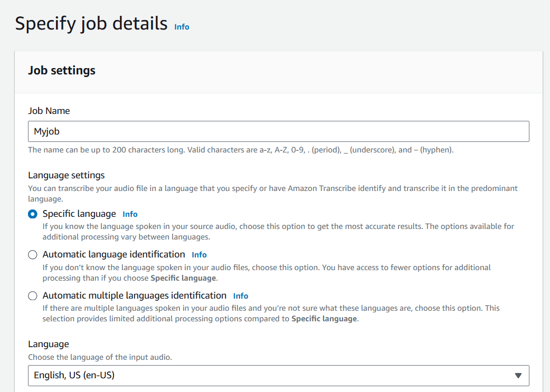Click the Language dropdown arrow icon

coord(518,376)
